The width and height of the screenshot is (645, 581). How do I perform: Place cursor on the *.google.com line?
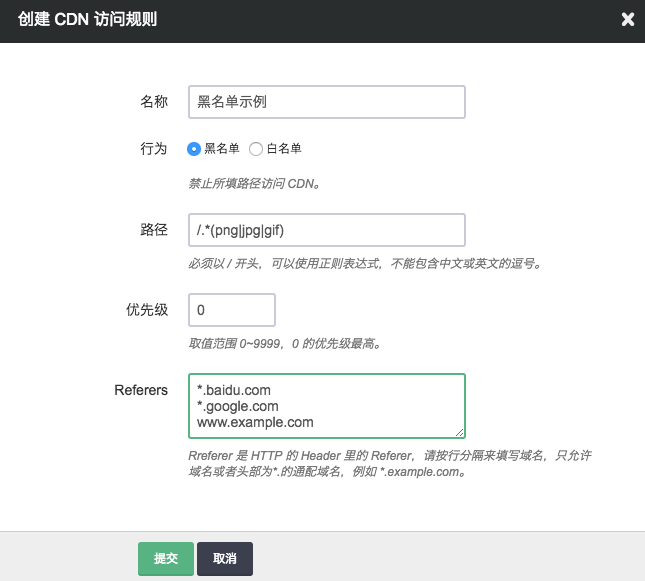tap(238, 406)
